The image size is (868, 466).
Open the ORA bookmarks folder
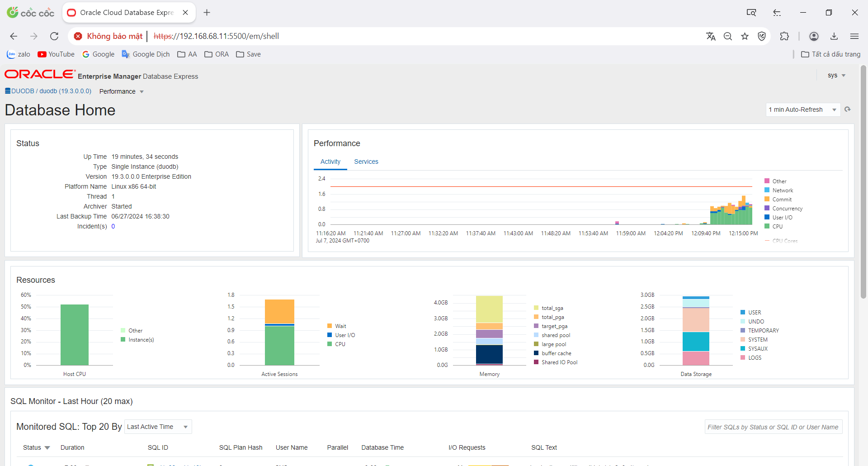(217, 54)
